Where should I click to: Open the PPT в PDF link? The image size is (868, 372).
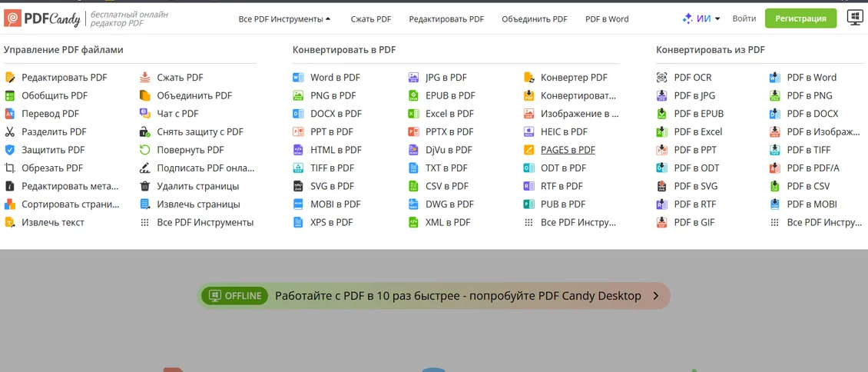coord(332,131)
